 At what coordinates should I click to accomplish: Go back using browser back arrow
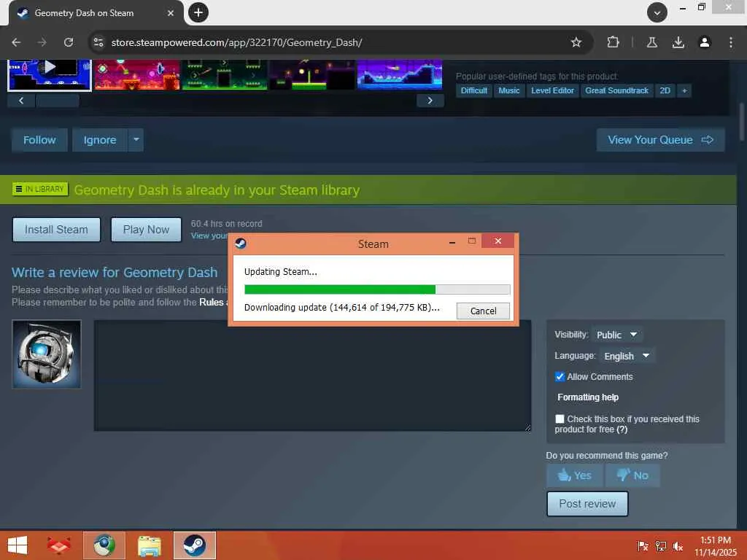pos(16,42)
